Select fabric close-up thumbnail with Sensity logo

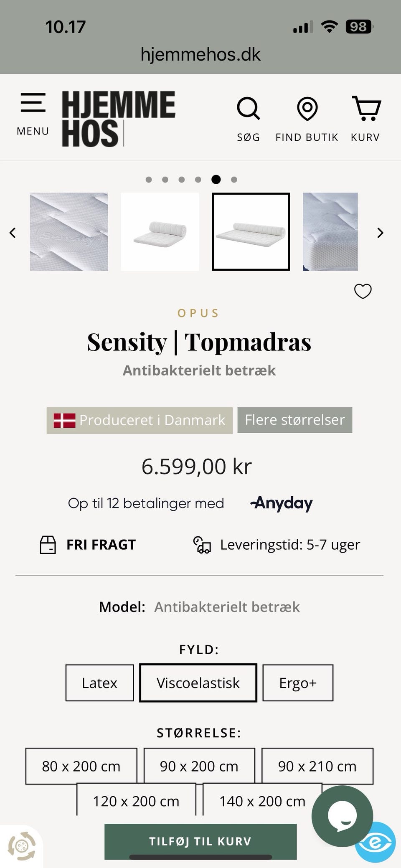click(x=69, y=232)
